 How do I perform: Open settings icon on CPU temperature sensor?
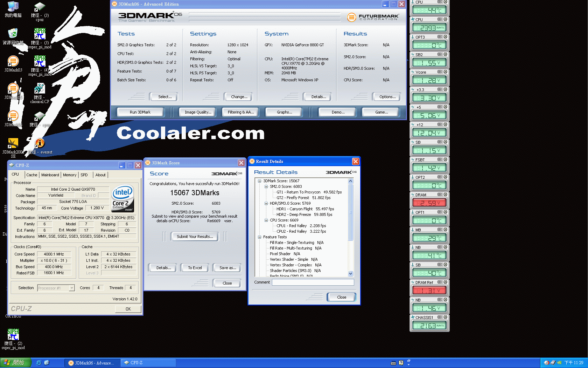440,2
